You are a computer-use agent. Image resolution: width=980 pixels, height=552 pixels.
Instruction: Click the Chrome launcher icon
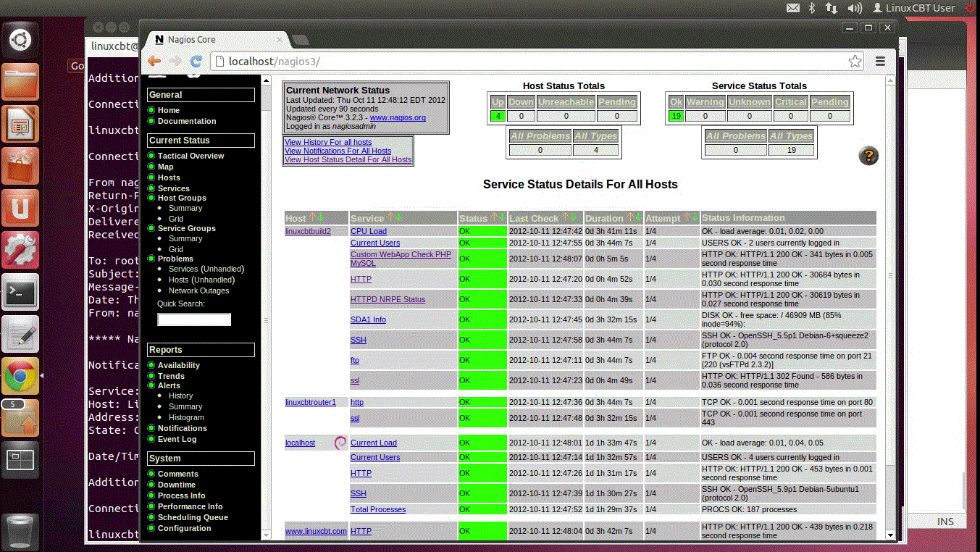[20, 376]
